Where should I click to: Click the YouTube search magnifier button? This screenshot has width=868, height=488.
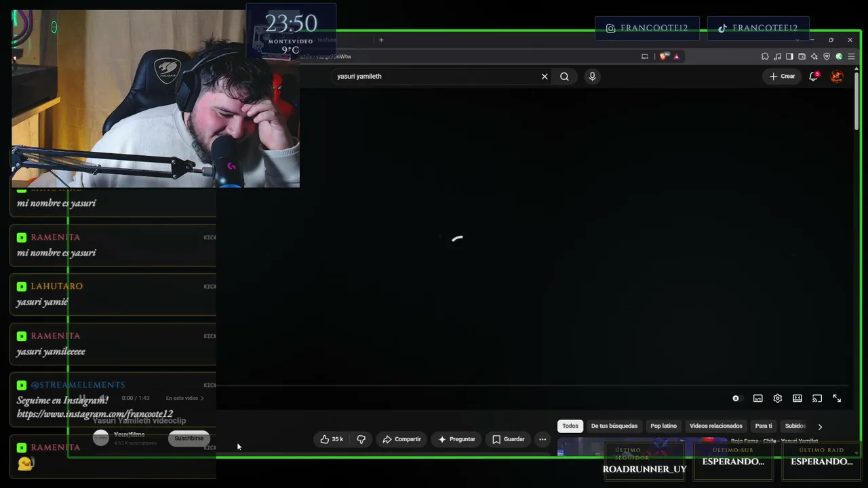coord(564,77)
